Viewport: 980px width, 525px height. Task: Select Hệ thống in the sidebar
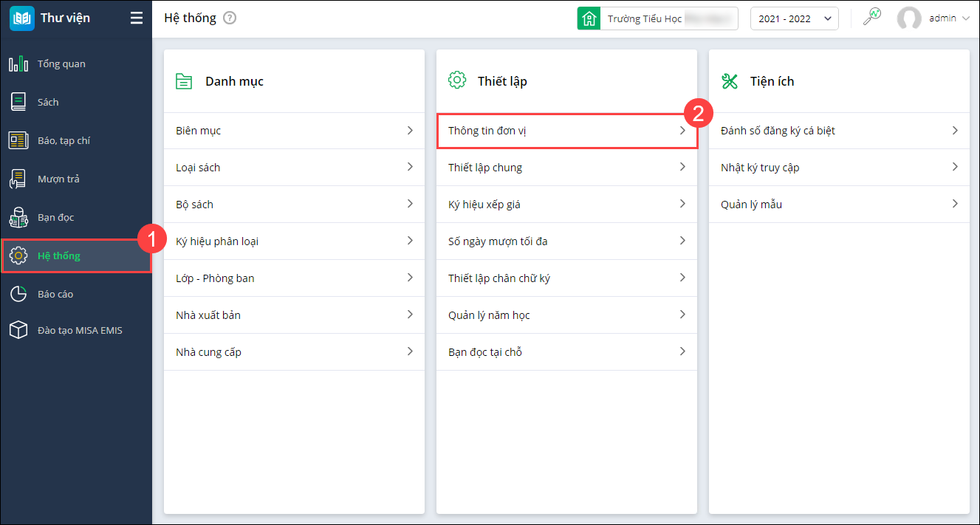click(59, 256)
